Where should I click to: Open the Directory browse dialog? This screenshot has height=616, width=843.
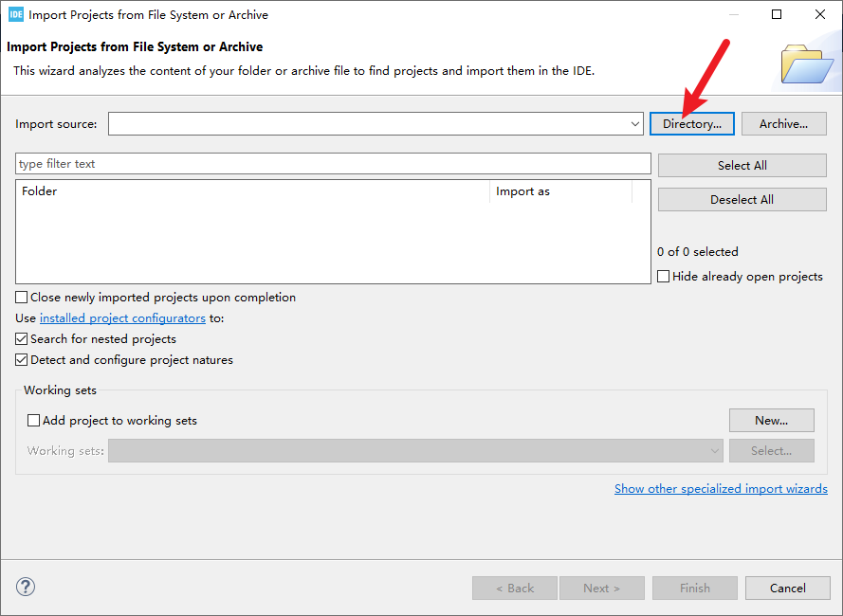pos(692,124)
